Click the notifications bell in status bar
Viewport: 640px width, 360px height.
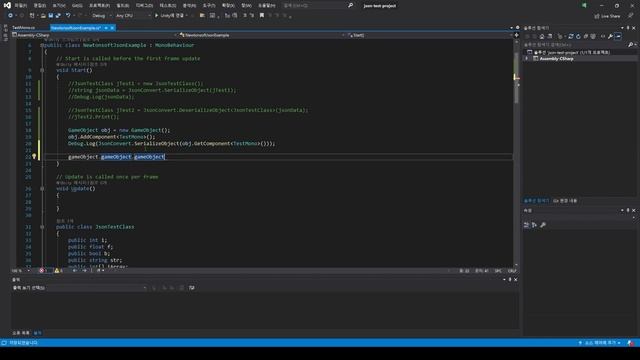tap(631, 343)
